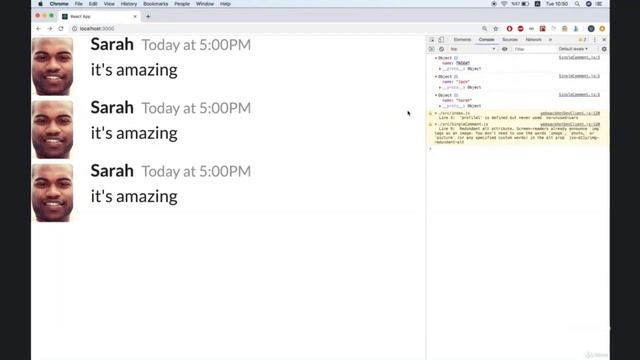Open the File menu
640x360 pixels.
(78, 4)
